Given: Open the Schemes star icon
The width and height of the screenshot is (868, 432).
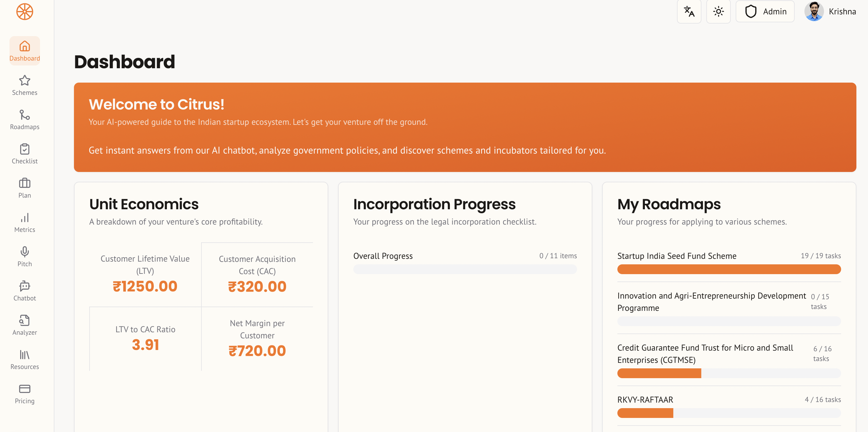Looking at the screenshot, I should [24, 80].
